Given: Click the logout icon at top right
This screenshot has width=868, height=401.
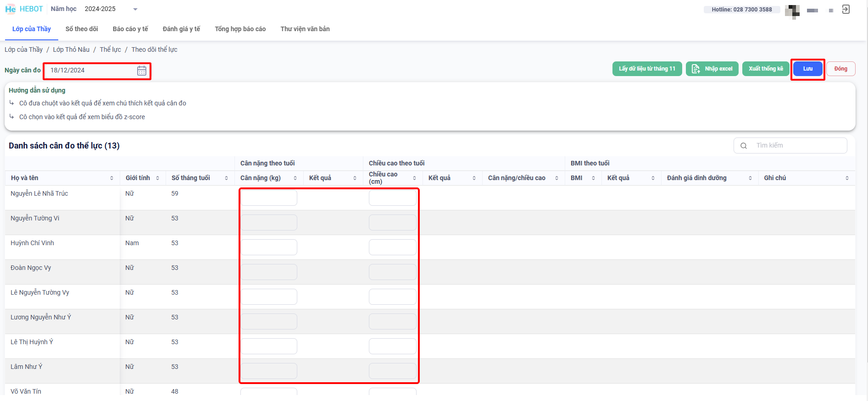Looking at the screenshot, I should click(846, 9).
